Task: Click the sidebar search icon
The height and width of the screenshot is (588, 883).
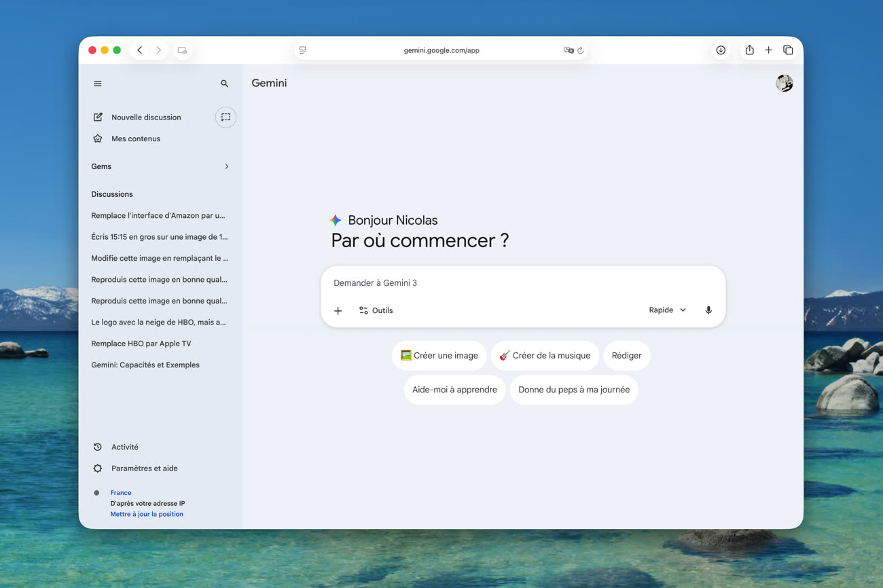Action: pyautogui.click(x=224, y=84)
